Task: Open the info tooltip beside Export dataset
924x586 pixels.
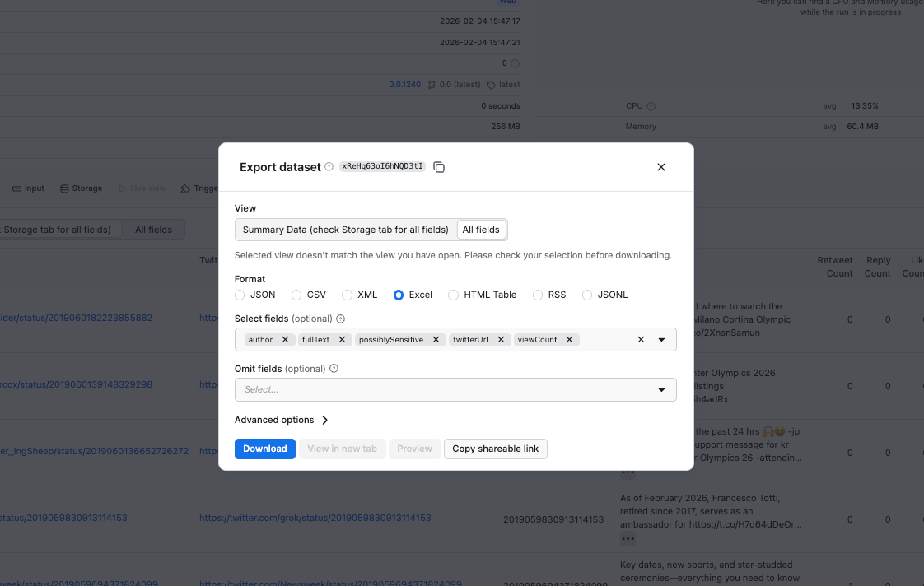Action: point(329,166)
